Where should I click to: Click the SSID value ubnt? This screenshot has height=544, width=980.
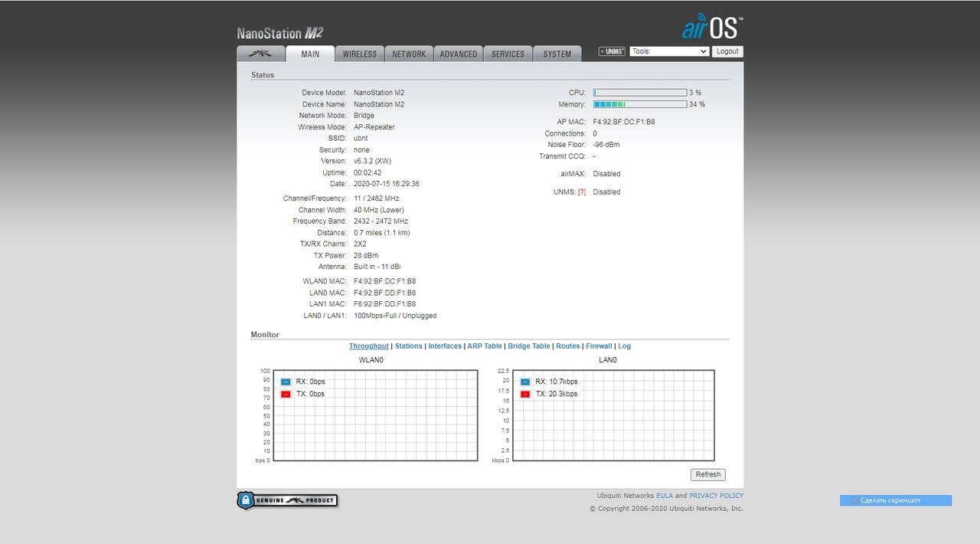pyautogui.click(x=361, y=139)
